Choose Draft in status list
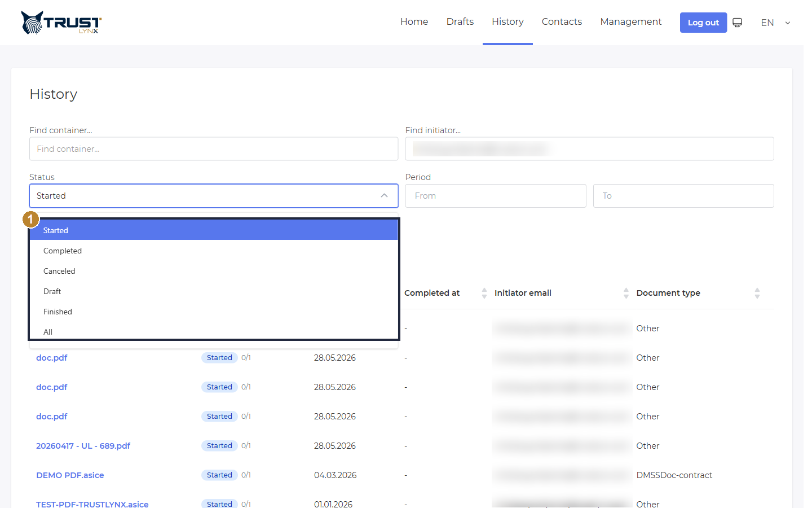Image resolution: width=812 pixels, height=508 pixels. point(214,291)
